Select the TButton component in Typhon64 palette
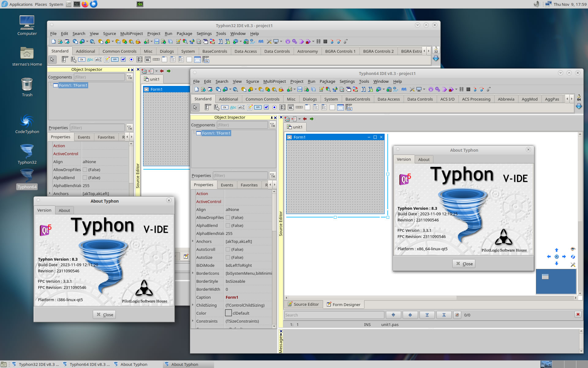This screenshot has width=588, height=368. [x=225, y=107]
